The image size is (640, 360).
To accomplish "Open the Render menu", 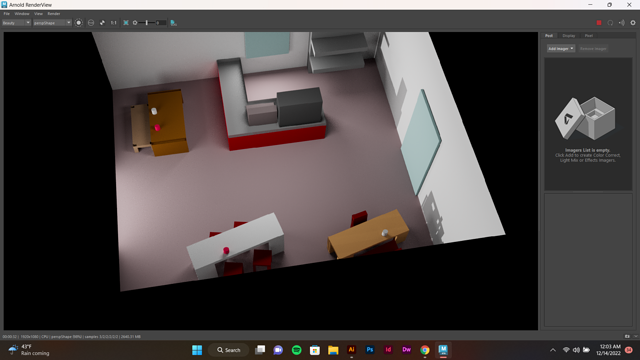I will (53, 13).
